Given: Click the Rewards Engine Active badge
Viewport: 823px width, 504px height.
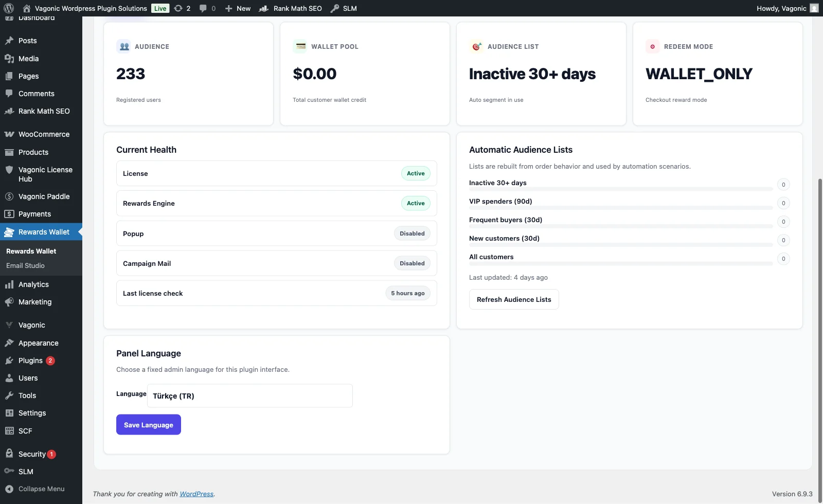Looking at the screenshot, I should [416, 203].
